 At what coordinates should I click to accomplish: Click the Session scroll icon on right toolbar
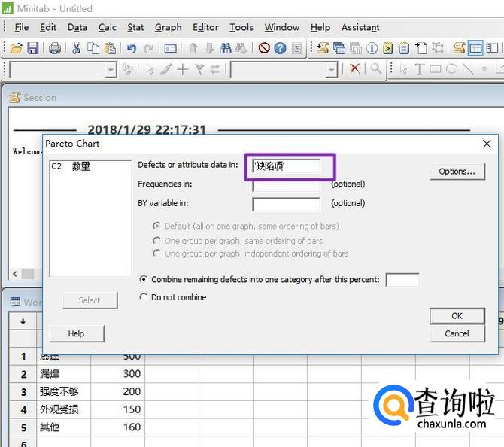pyautogui.click(x=459, y=48)
